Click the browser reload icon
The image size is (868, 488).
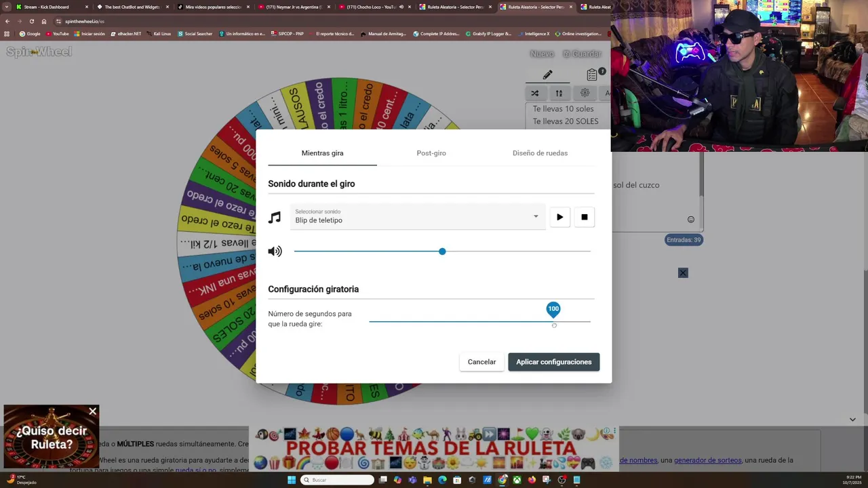[x=32, y=21]
